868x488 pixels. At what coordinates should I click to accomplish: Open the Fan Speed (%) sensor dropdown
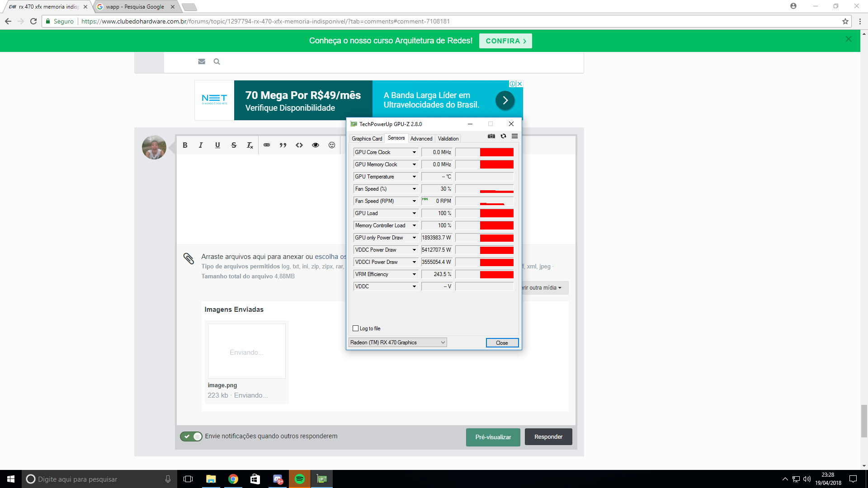point(414,189)
